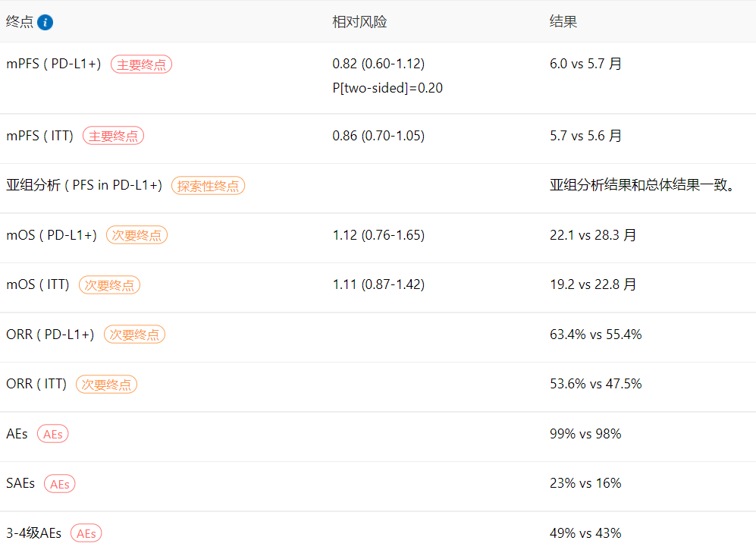Click the 0.82 (0.60-1.12) relative risk value
The width and height of the screenshot is (756, 556).
[x=378, y=64]
